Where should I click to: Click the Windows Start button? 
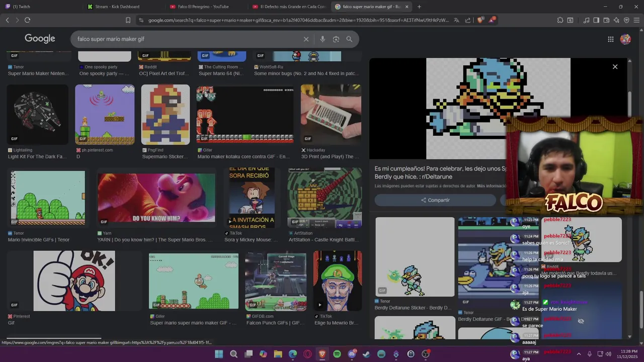[x=219, y=354]
